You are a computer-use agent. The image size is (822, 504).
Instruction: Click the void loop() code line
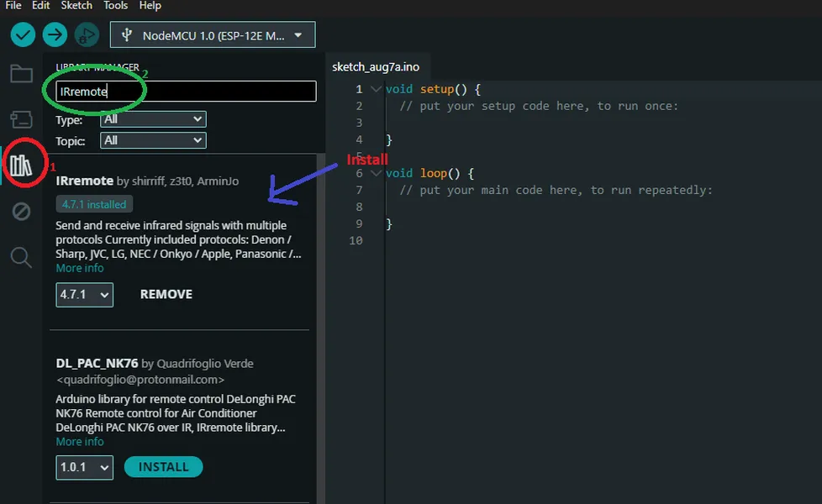429,173
